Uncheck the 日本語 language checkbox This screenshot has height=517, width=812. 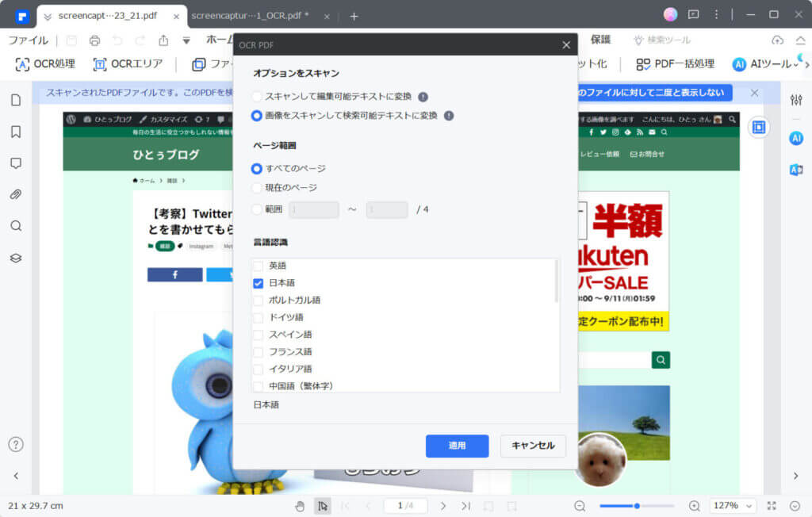pyautogui.click(x=258, y=283)
